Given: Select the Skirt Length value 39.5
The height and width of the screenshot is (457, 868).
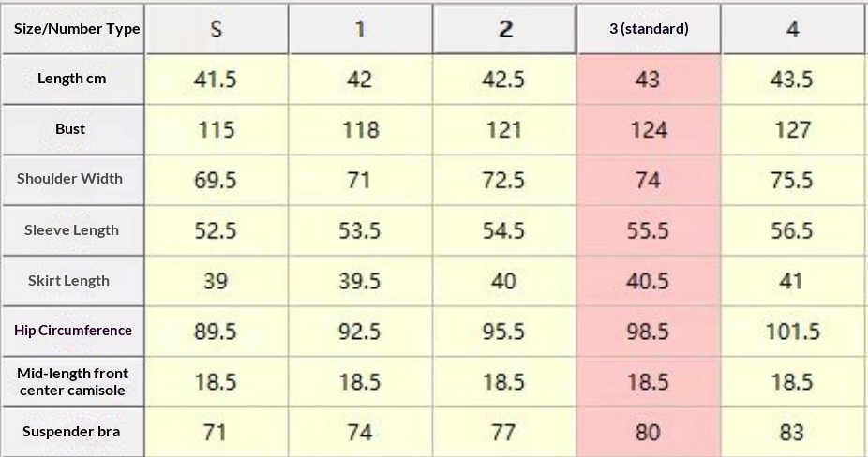Looking at the screenshot, I should (x=360, y=281).
